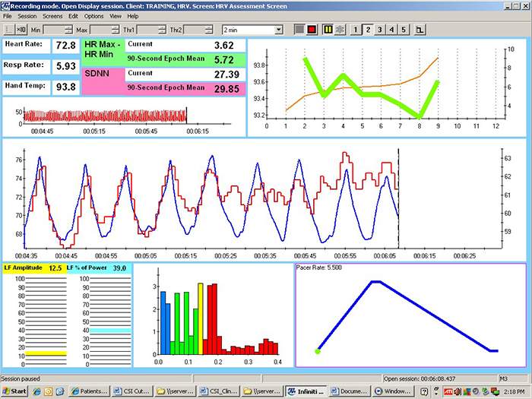
Task: Click the gray record button in toolbar
Action: click(299, 29)
